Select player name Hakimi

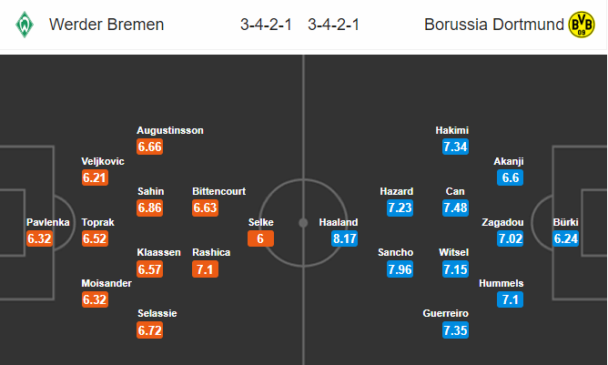(452, 130)
